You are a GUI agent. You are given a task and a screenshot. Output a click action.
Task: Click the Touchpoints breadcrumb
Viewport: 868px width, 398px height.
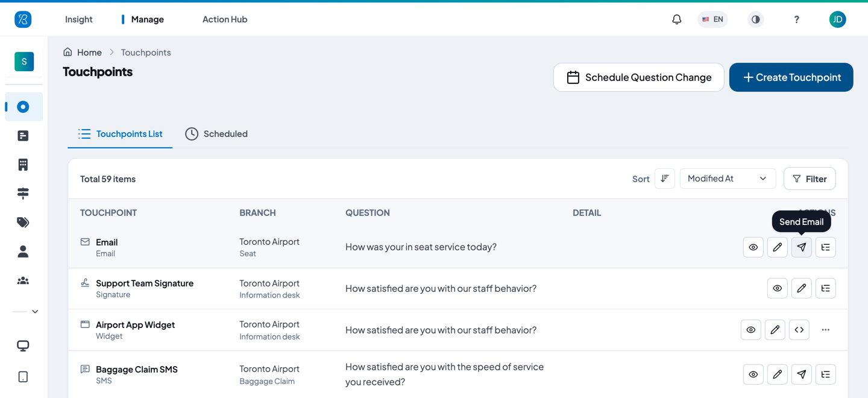pyautogui.click(x=146, y=52)
